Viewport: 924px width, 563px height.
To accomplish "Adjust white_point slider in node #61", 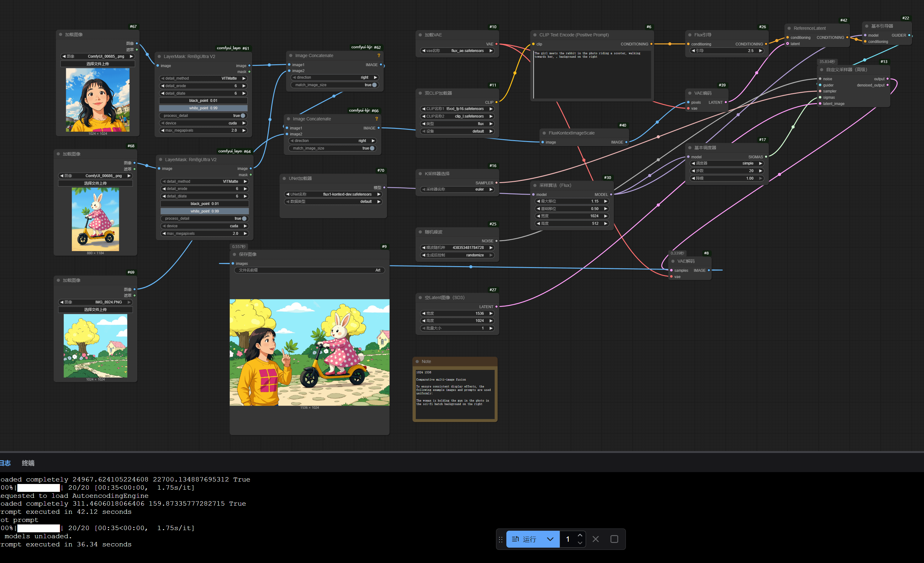I will pyautogui.click(x=203, y=108).
